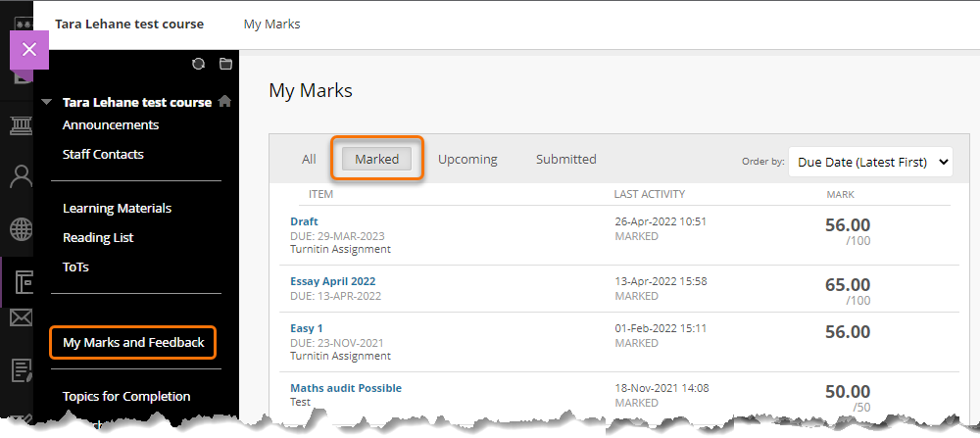
Task: Click the My Marks breadcrumb
Action: click(x=271, y=24)
